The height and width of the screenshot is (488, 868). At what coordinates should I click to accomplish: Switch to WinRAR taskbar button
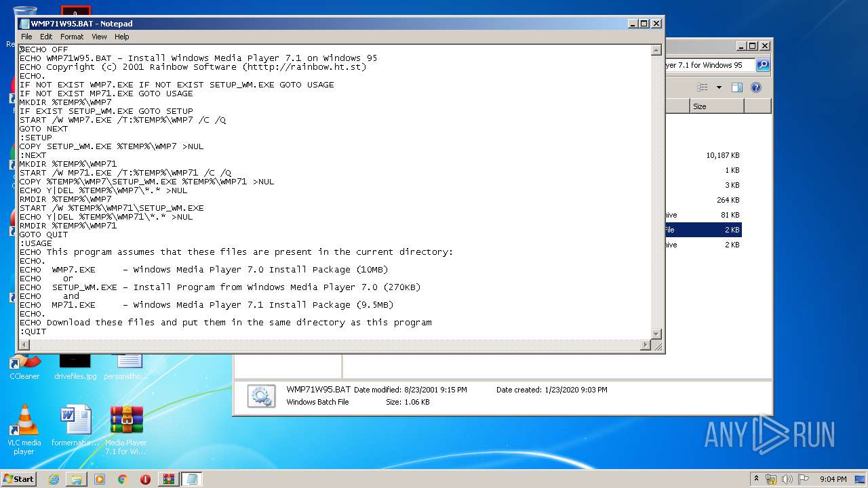(x=169, y=479)
